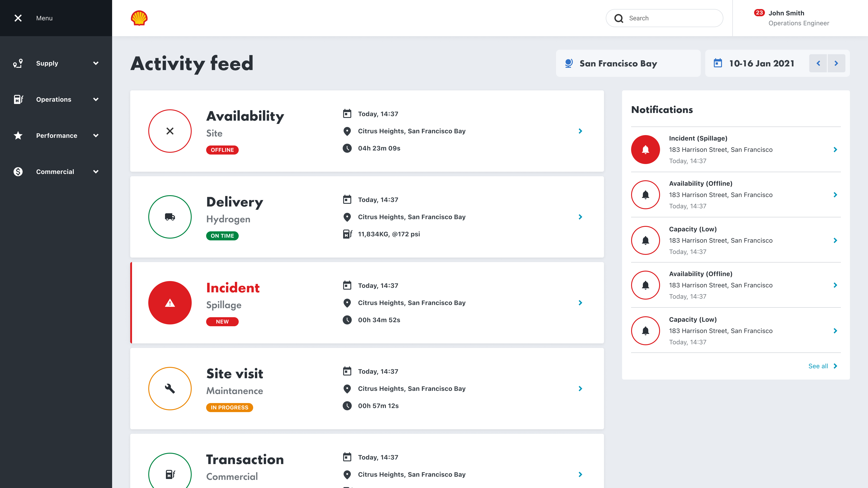Expand the Supply menu chevron
This screenshot has height=488, width=868.
[x=96, y=63]
